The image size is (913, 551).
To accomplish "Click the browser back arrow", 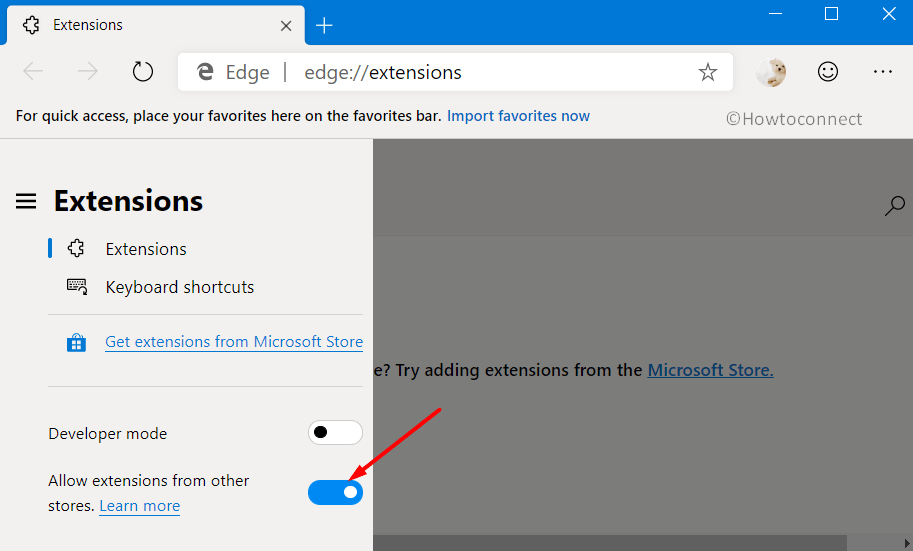I will click(33, 72).
